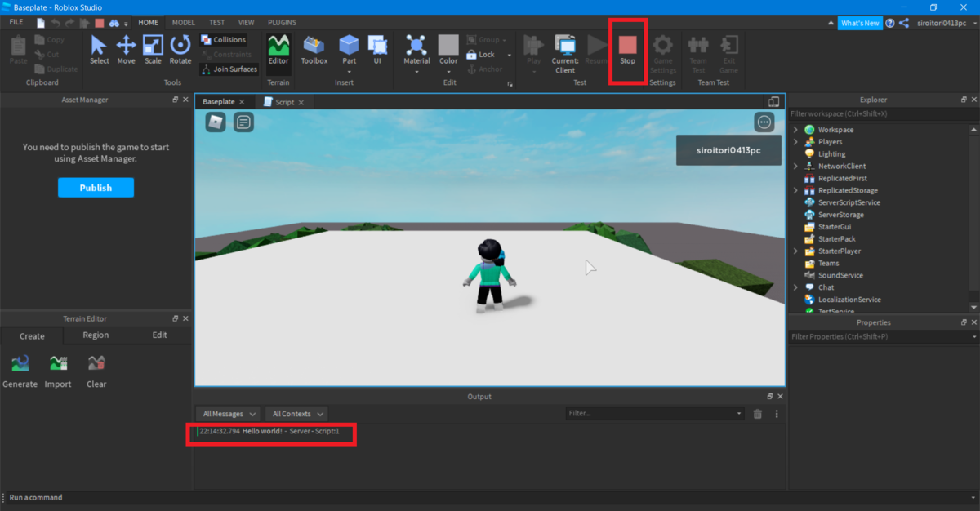Switch to the PLUGINS ribbon tab
980x511 pixels.
pos(283,22)
